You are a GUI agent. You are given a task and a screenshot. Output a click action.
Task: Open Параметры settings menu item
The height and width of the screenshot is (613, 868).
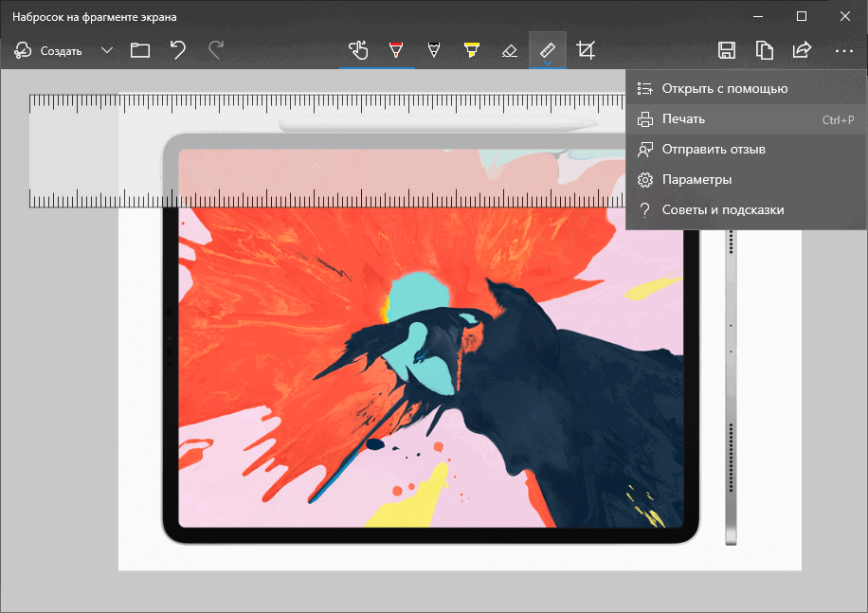pyautogui.click(x=746, y=180)
